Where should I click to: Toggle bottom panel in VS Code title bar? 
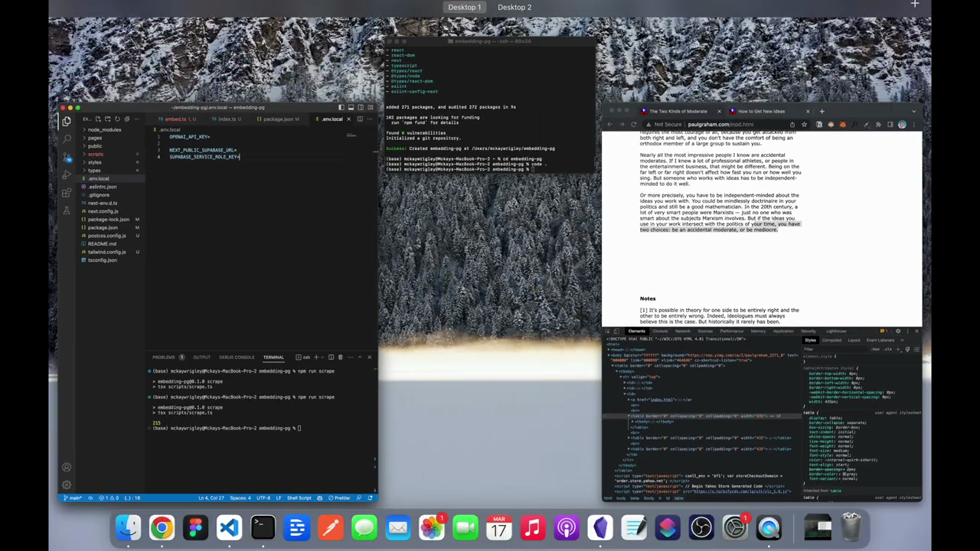tap(351, 107)
